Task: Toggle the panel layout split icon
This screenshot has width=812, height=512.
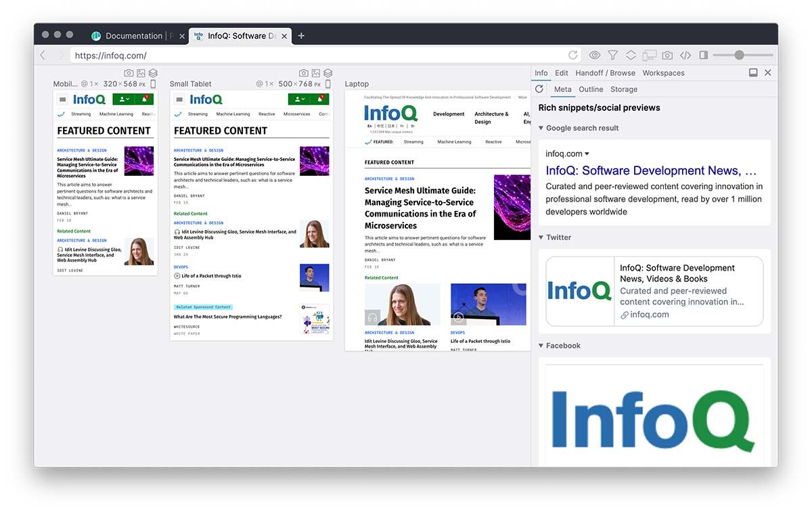Action: (704, 55)
